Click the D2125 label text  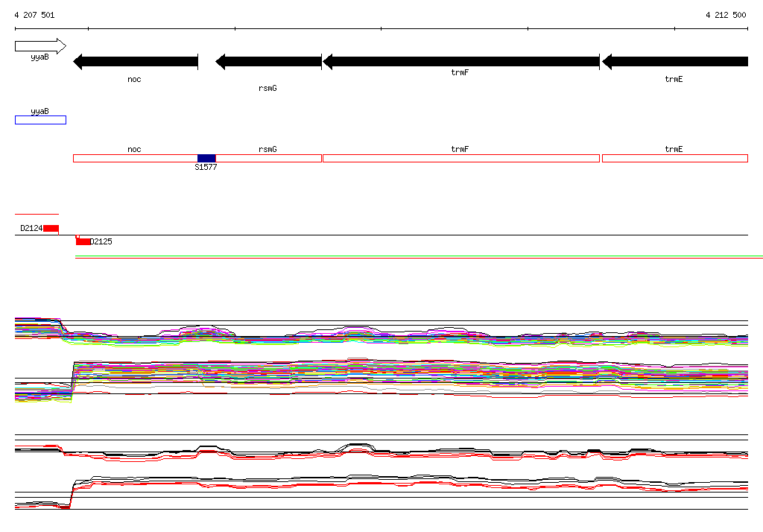click(x=101, y=241)
